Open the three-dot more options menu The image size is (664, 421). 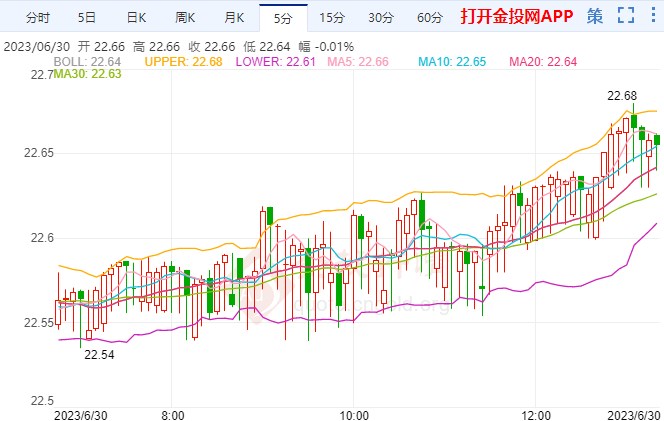(x=653, y=15)
